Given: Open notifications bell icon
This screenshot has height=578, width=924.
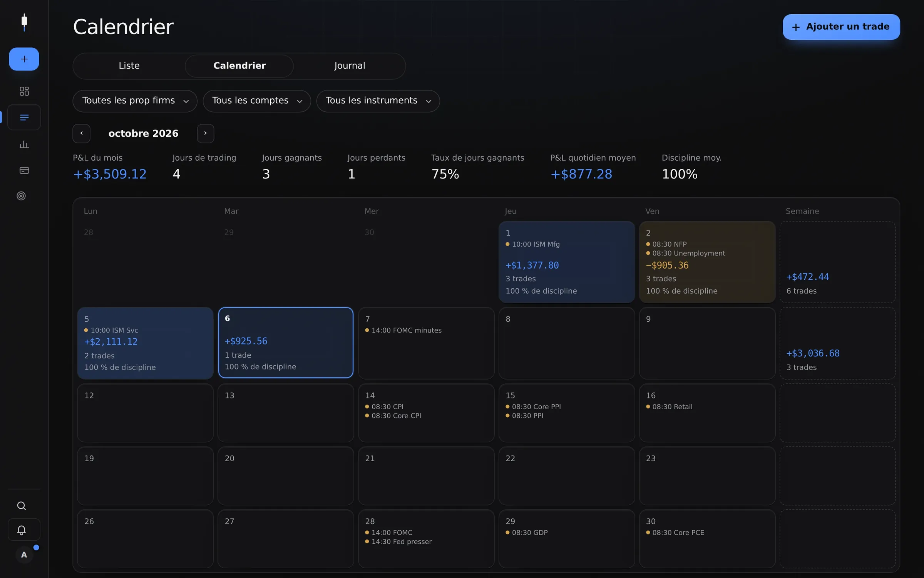Looking at the screenshot, I should [x=22, y=530].
